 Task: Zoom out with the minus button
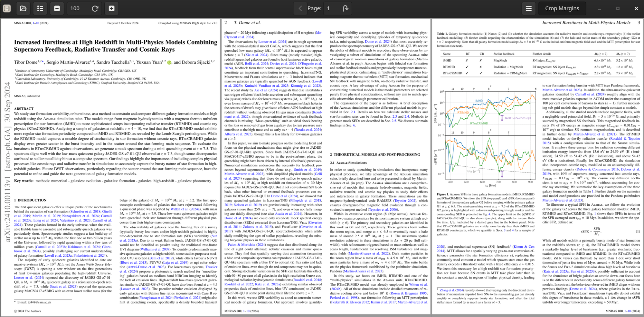pyautogui.click(x=57, y=8)
